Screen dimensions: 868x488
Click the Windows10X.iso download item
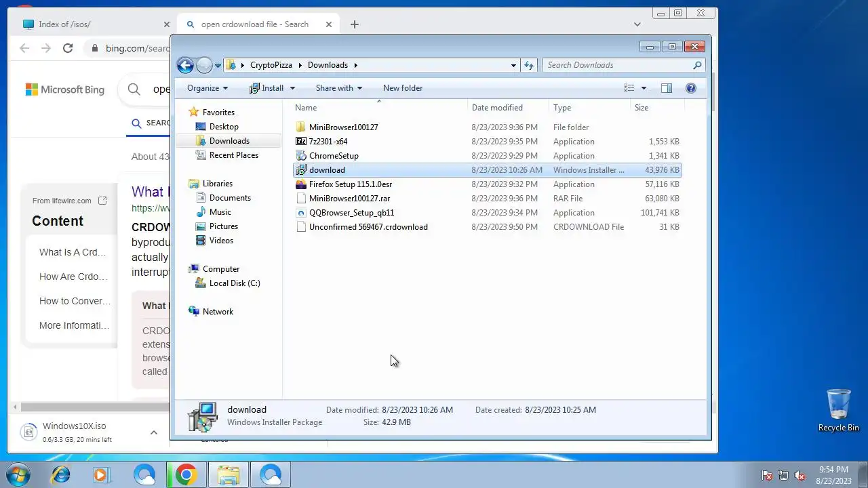point(78,432)
